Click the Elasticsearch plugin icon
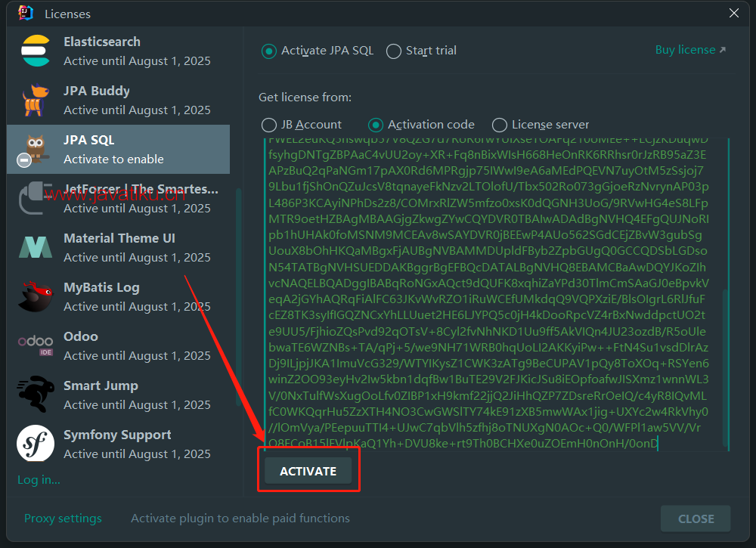The width and height of the screenshot is (756, 548). 36,51
